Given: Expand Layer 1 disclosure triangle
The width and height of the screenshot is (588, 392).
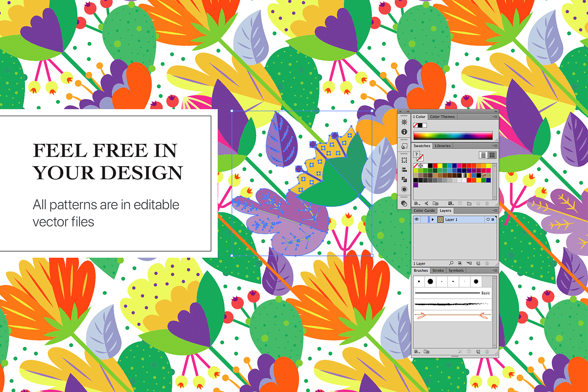Looking at the screenshot, I should (x=433, y=220).
